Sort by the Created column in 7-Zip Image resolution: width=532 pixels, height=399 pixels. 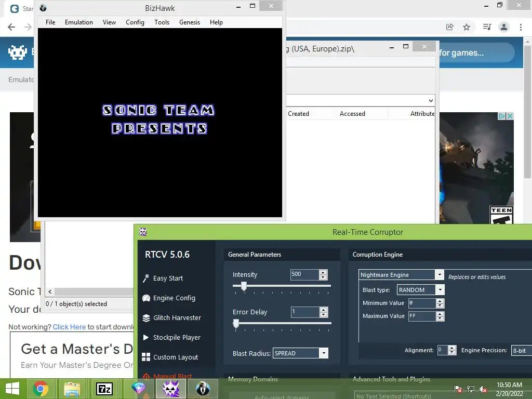298,114
